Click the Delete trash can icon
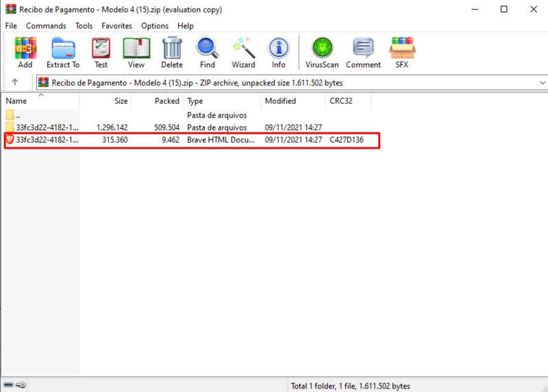This screenshot has width=548, height=392. tap(172, 48)
